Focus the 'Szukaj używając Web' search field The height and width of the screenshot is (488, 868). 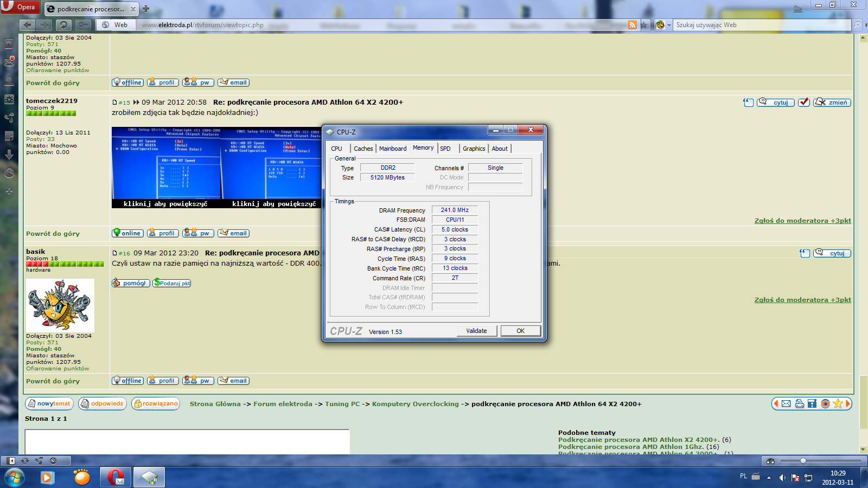[762, 25]
